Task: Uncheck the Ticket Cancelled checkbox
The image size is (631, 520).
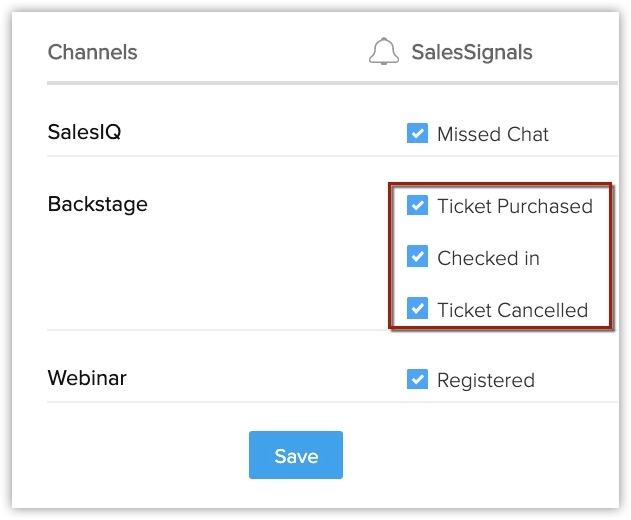Action: (418, 309)
